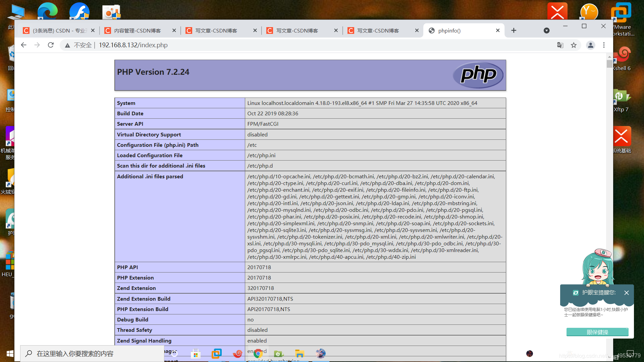The image size is (644, 362).
Task: Click the not-secure warning icon
Action: [67, 45]
